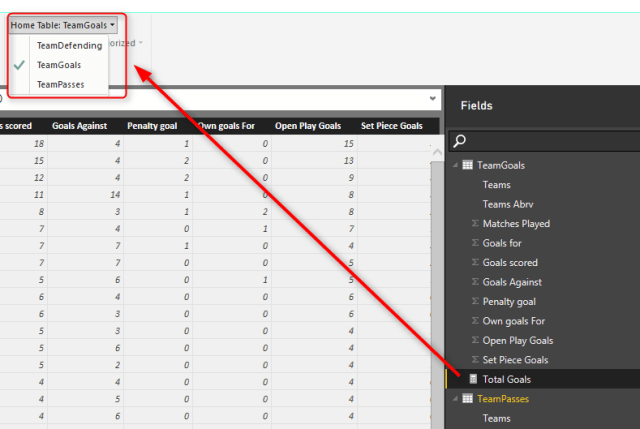Click sigma icon beside Open Play Goals field
Image resolution: width=640 pixels, height=429 pixels.
(475, 340)
